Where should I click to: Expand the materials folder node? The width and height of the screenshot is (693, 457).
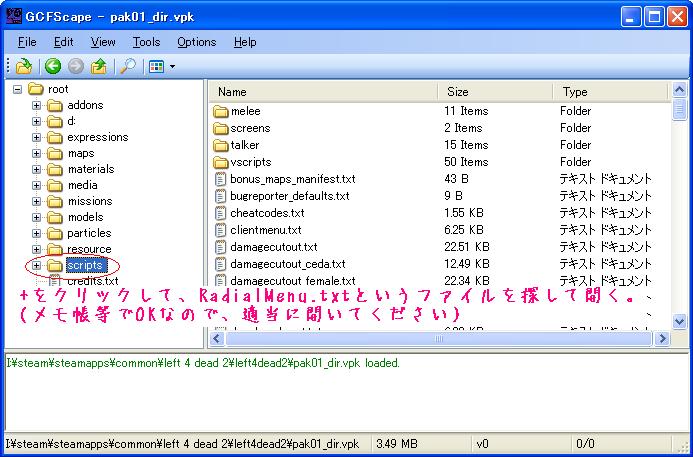(36, 169)
